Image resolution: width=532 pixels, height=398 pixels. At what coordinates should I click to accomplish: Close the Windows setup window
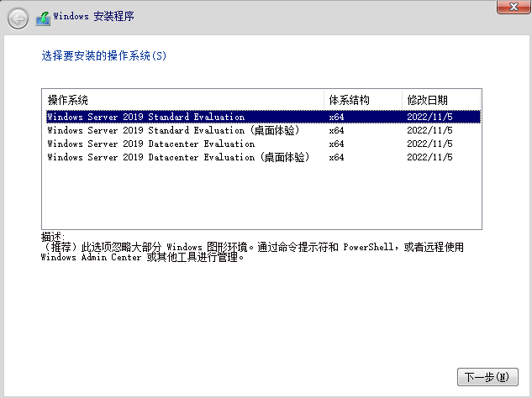pyautogui.click(x=514, y=7)
